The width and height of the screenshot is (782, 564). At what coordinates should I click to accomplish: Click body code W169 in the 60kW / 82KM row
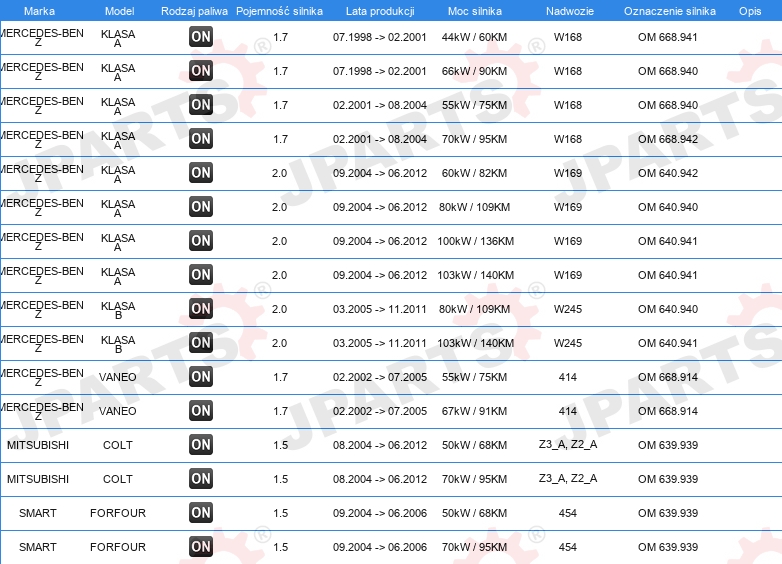pos(568,173)
